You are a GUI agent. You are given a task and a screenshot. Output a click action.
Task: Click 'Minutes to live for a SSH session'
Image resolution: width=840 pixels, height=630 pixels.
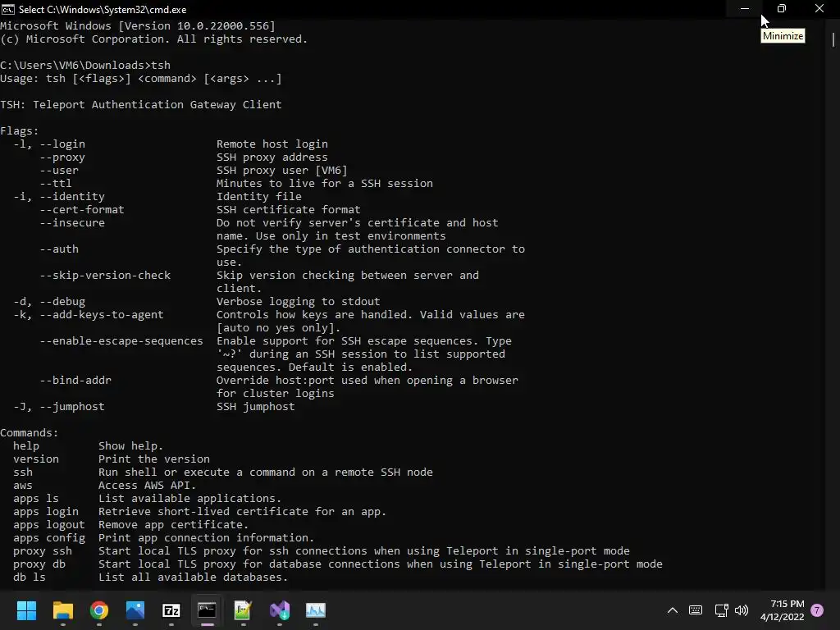pyautogui.click(x=325, y=184)
